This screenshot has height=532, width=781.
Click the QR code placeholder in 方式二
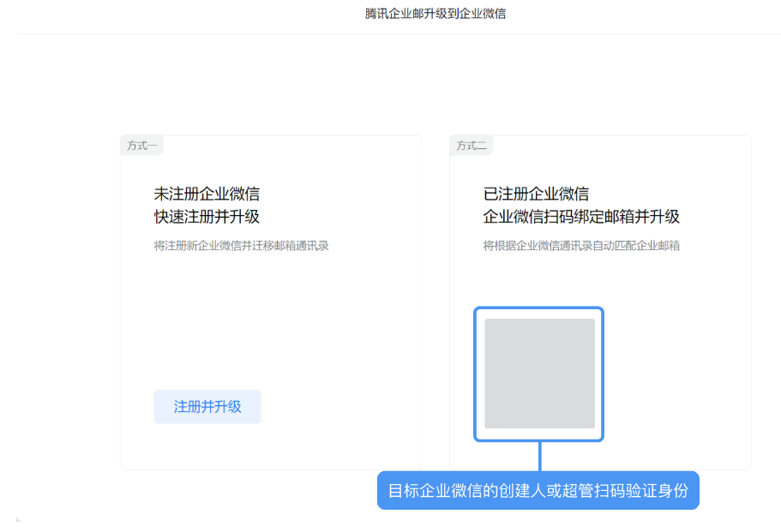(538, 374)
